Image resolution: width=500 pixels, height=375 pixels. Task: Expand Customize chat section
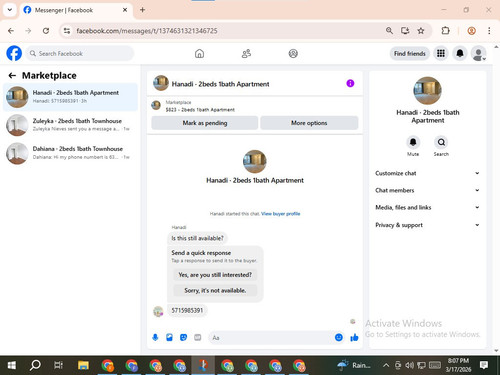click(x=427, y=173)
